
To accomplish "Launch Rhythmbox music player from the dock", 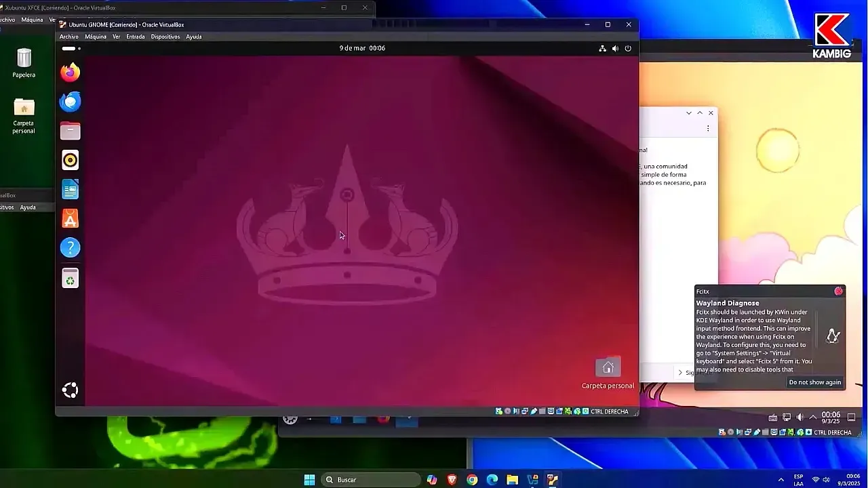I will pyautogui.click(x=71, y=160).
